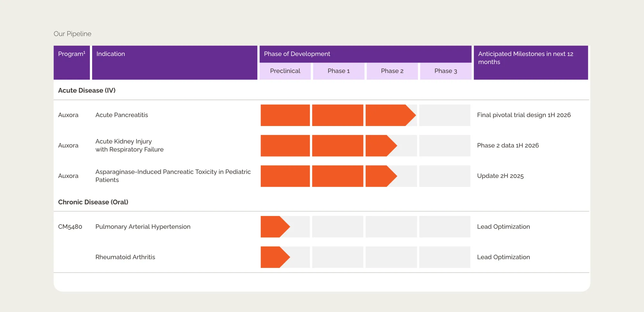
Task: Select the Phase 2 column header
Action: point(392,71)
